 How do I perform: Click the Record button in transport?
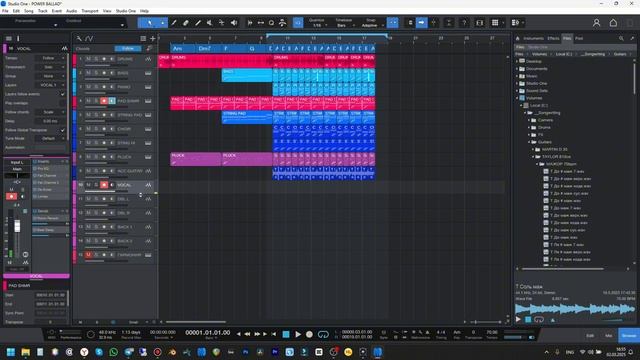(x=309, y=334)
